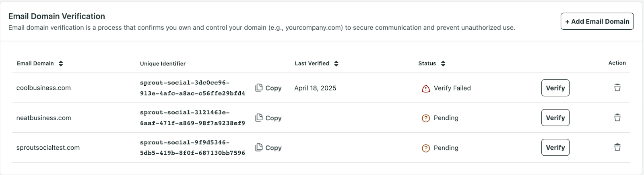Image resolution: width=644 pixels, height=175 pixels.
Task: Click Pending question icon for sproutsocialtest.com
Action: [425, 148]
